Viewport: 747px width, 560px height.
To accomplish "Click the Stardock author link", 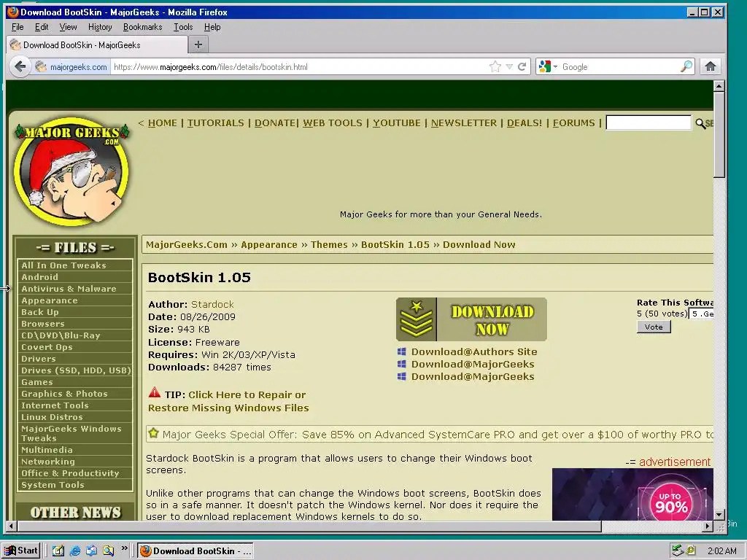I will coord(212,304).
